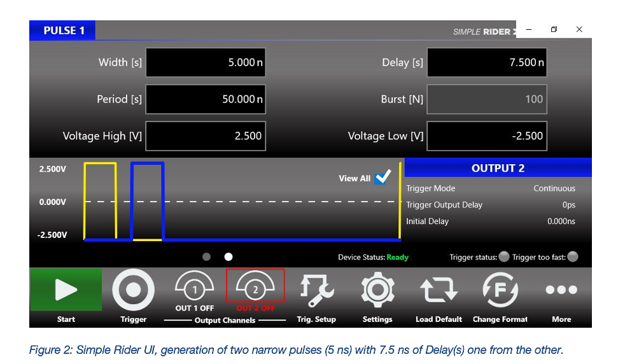The image size is (639, 364).
Task: Click the 2.500V axis label
Action: pyautogui.click(x=53, y=169)
